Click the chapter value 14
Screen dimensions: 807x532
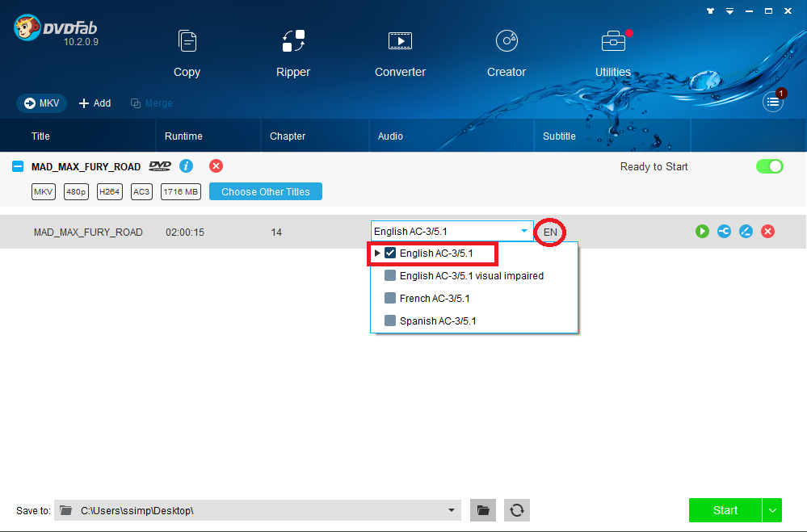point(276,232)
